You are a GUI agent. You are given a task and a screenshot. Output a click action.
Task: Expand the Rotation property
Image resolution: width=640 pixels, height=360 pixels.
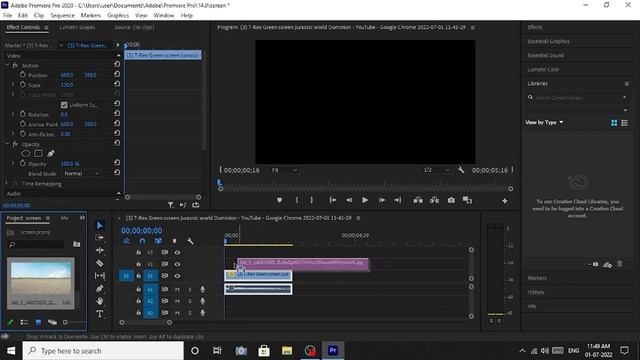pos(13,114)
